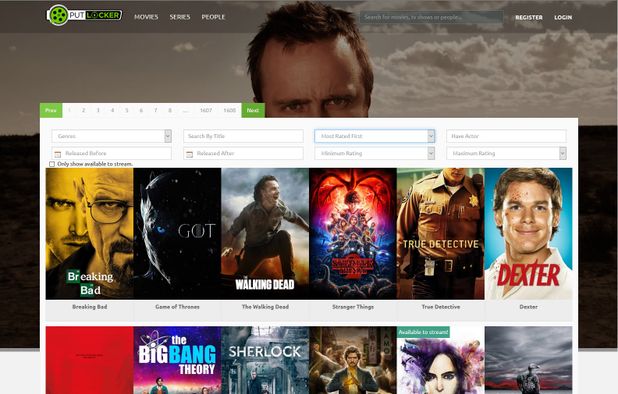Enable Only show available to stream
Image resolution: width=618 pixels, height=394 pixels.
tap(52, 164)
